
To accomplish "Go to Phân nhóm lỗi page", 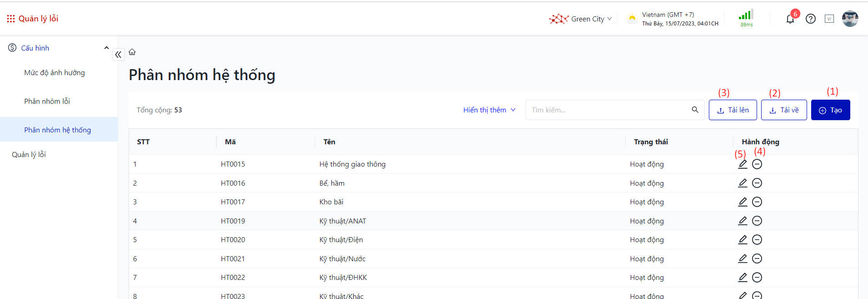I will click(x=47, y=101).
